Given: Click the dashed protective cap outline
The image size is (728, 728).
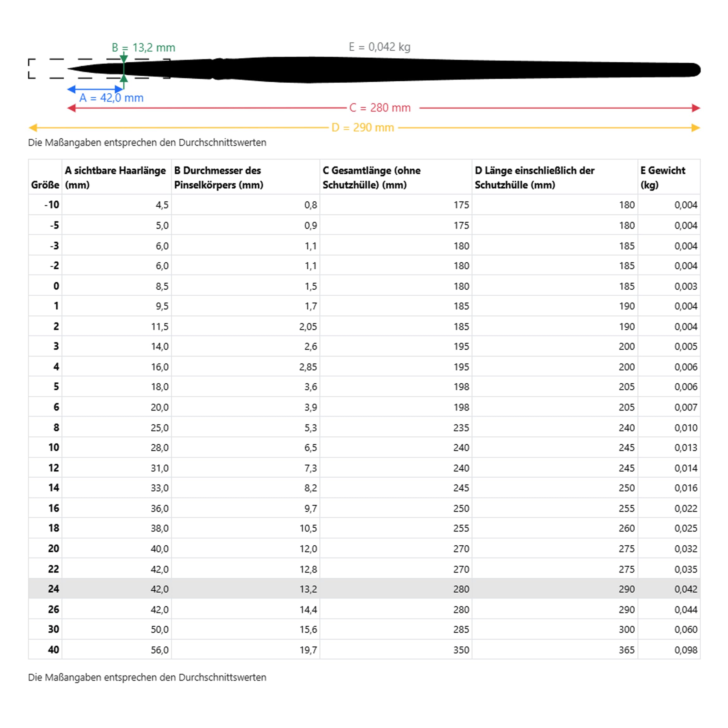Looking at the screenshot, I should [x=41, y=69].
